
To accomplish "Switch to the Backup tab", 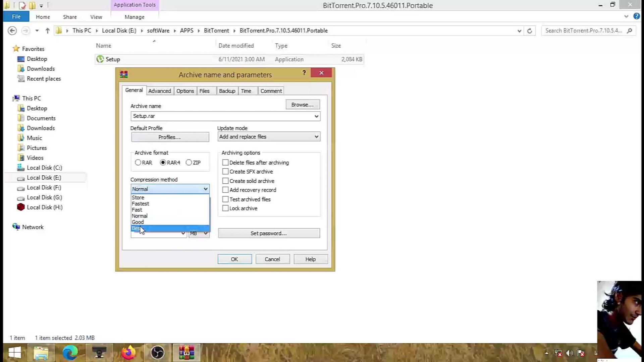I will [227, 91].
